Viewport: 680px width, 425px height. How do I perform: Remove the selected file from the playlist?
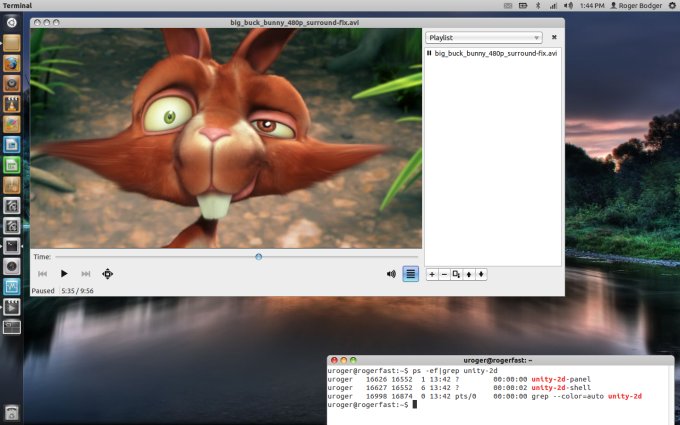point(444,274)
